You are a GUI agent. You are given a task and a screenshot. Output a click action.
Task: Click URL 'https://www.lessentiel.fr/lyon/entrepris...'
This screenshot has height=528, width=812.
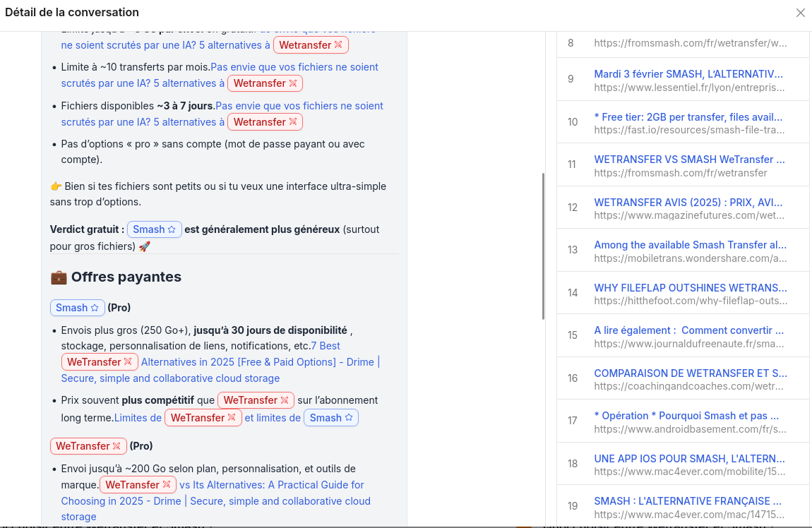pyautogui.click(x=689, y=88)
